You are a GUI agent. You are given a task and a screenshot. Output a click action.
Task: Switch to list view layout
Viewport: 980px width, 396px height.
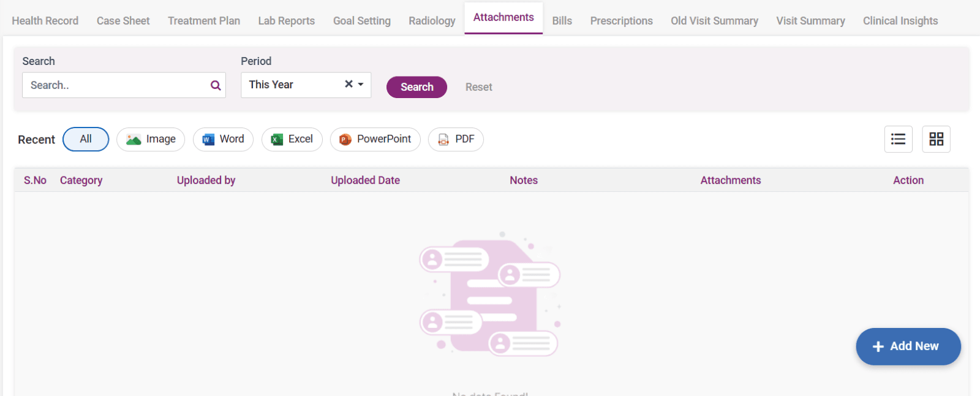tap(898, 139)
